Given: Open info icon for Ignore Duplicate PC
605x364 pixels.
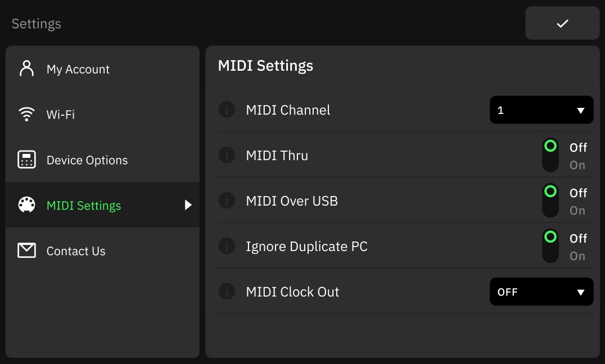Looking at the screenshot, I should (x=227, y=246).
